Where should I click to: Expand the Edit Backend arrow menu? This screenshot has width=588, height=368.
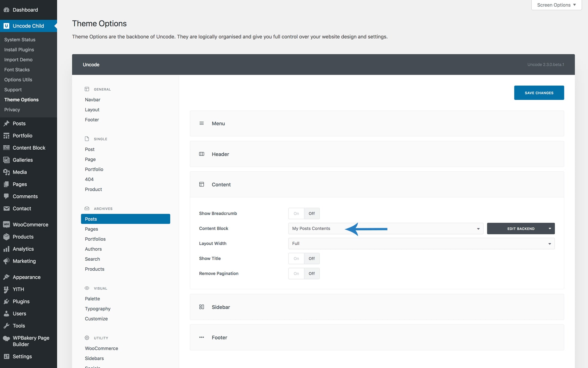point(550,228)
